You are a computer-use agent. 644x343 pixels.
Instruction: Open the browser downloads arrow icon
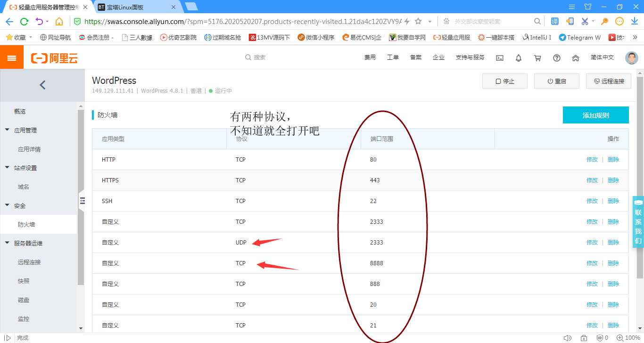pyautogui.click(x=634, y=22)
